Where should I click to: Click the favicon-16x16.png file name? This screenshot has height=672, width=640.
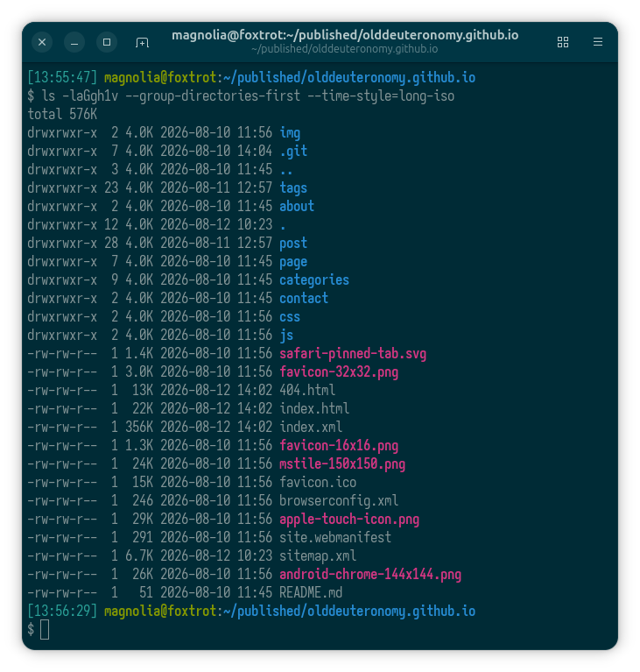point(339,446)
